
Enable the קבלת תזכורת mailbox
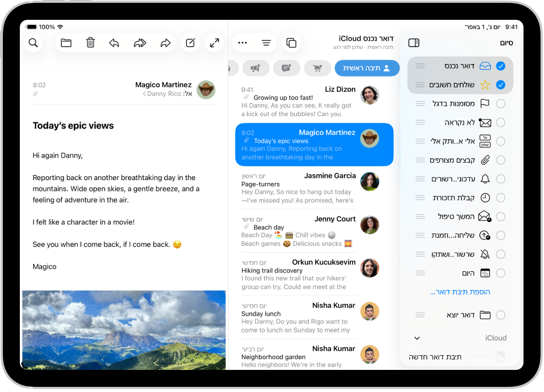coord(500,198)
